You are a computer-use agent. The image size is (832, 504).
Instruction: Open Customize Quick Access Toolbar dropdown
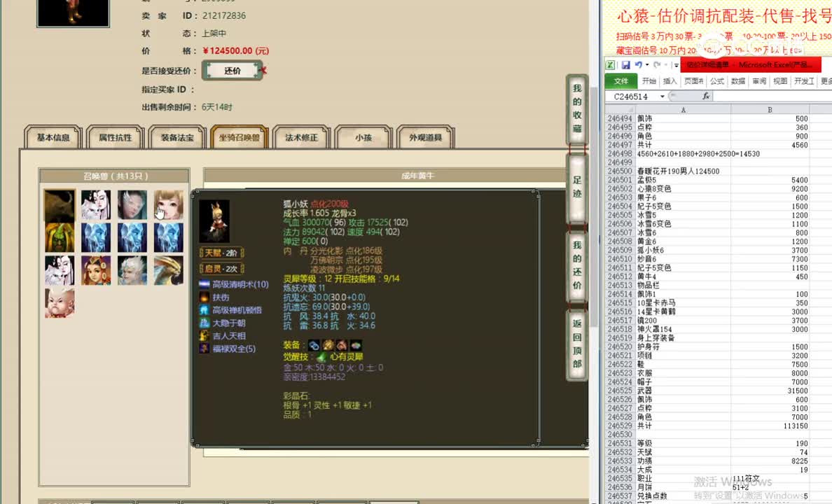[676, 64]
